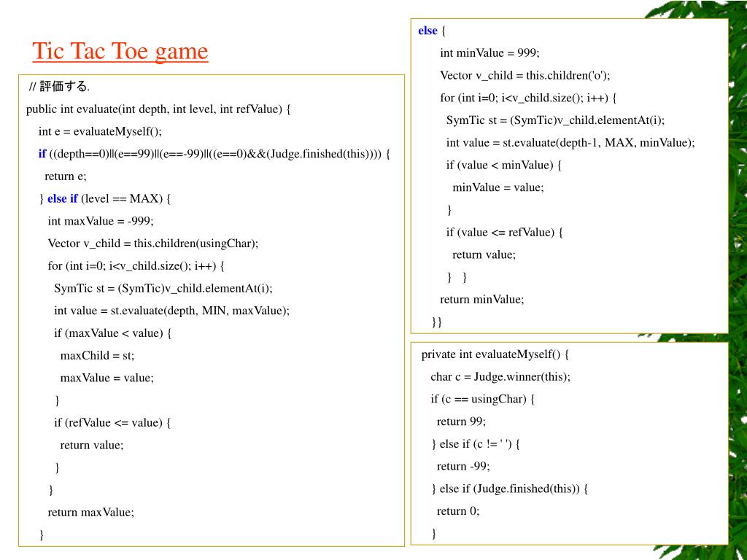Viewport: 747px width, 560px height.
Task: Click the 'Tic Tac Toe game' title
Action: click(x=120, y=52)
